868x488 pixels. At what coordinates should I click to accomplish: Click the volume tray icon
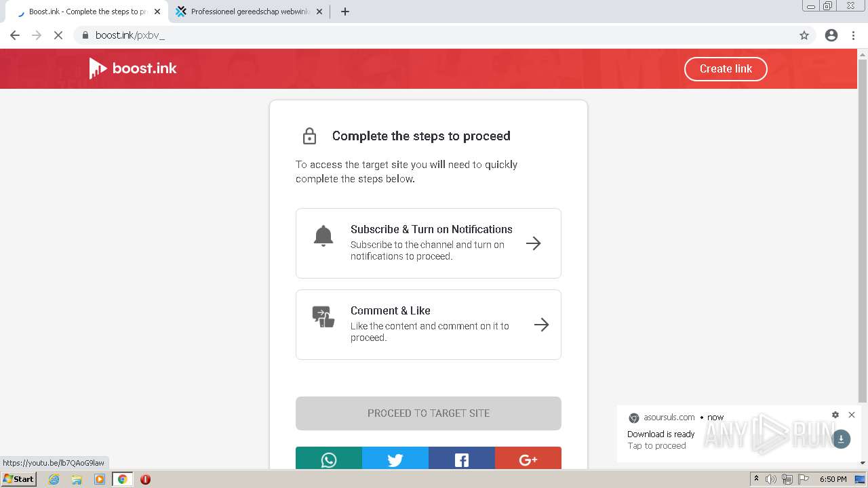coord(771,479)
